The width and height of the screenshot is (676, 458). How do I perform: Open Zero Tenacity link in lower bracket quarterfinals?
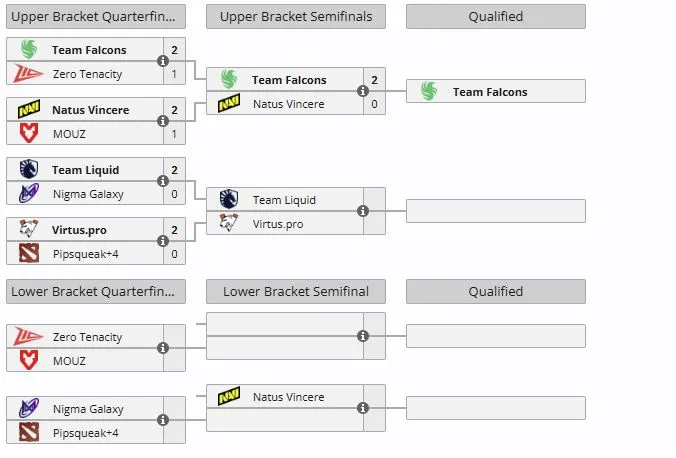coord(88,337)
